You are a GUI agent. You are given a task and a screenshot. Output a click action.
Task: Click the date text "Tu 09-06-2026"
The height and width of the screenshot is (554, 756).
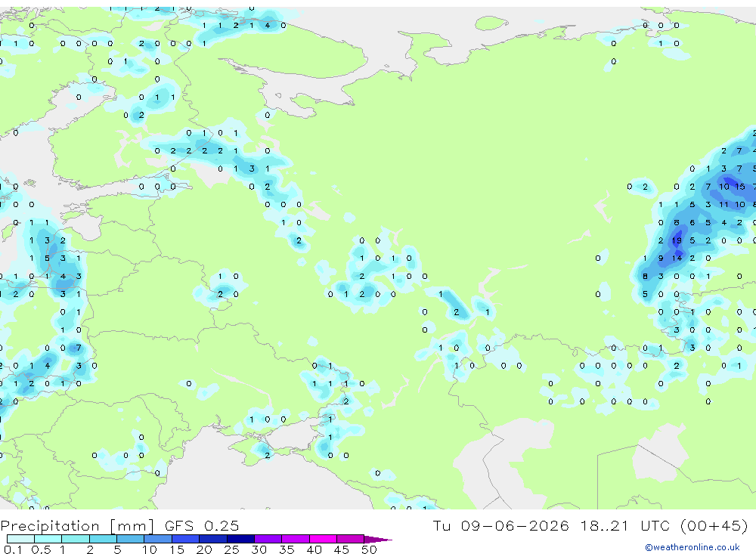pyautogui.click(x=500, y=525)
